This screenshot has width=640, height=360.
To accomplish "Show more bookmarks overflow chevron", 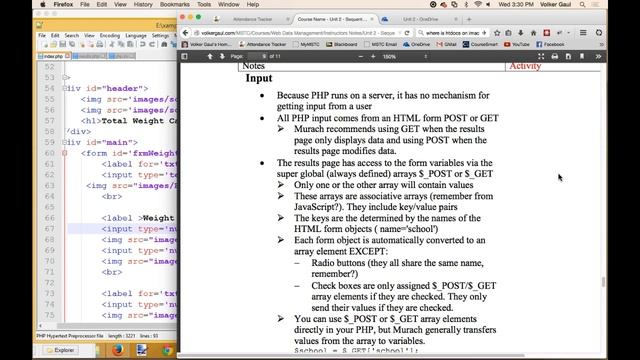I will (601, 44).
